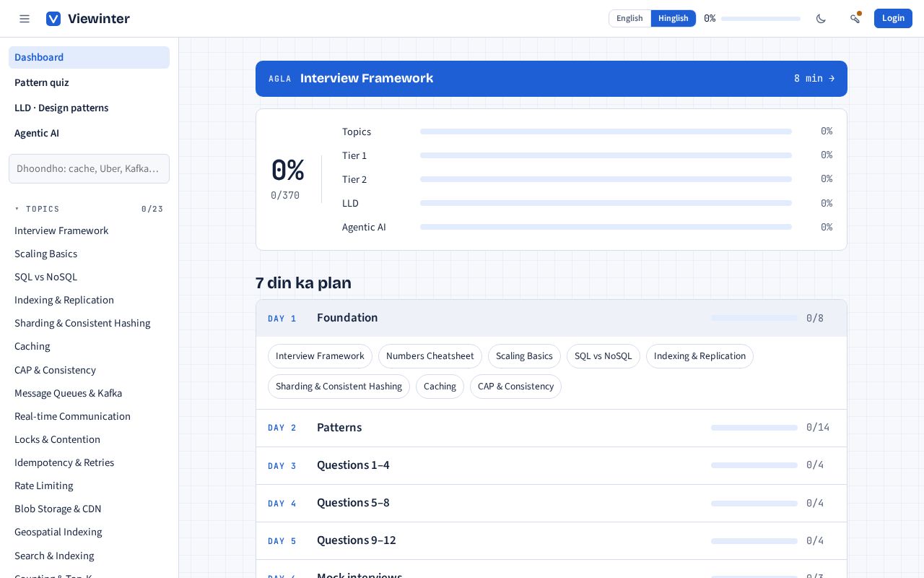Open the hamburger sidebar menu
Image resolution: width=924 pixels, height=578 pixels.
(25, 19)
